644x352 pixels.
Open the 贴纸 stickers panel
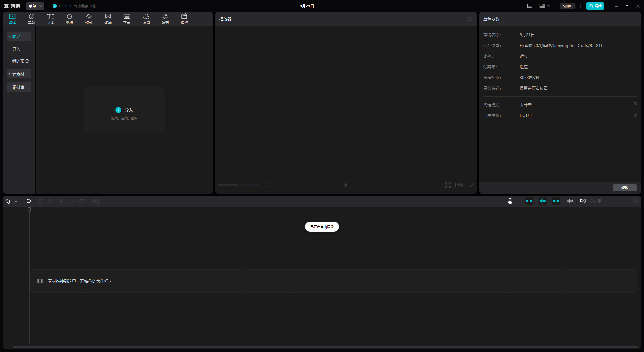(x=70, y=19)
